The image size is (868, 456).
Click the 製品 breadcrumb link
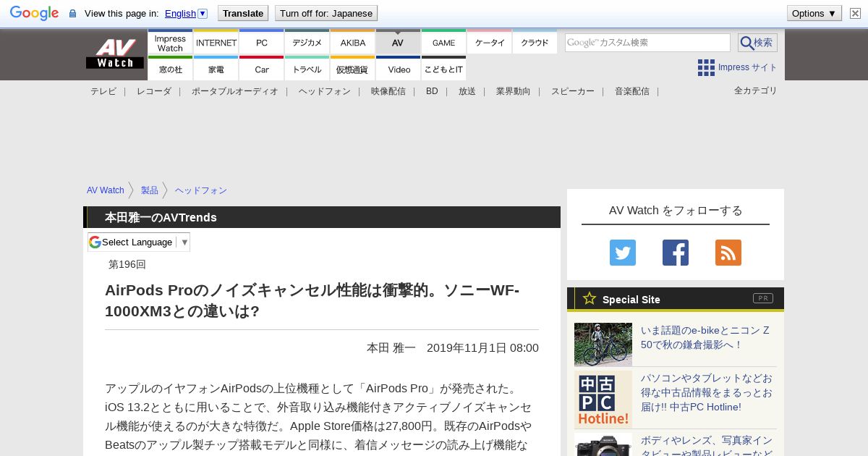150,190
